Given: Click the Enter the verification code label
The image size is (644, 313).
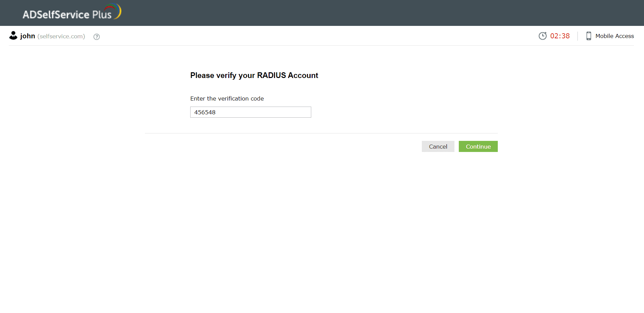Looking at the screenshot, I should click(227, 99).
